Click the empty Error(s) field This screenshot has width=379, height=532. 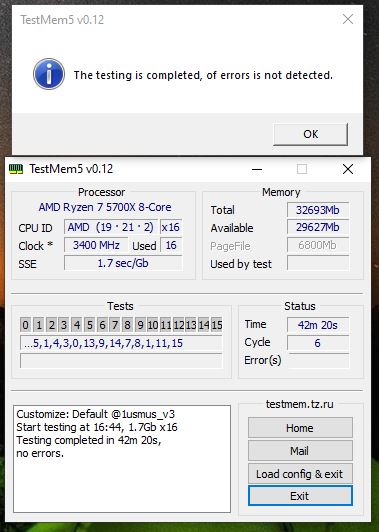pyautogui.click(x=318, y=361)
